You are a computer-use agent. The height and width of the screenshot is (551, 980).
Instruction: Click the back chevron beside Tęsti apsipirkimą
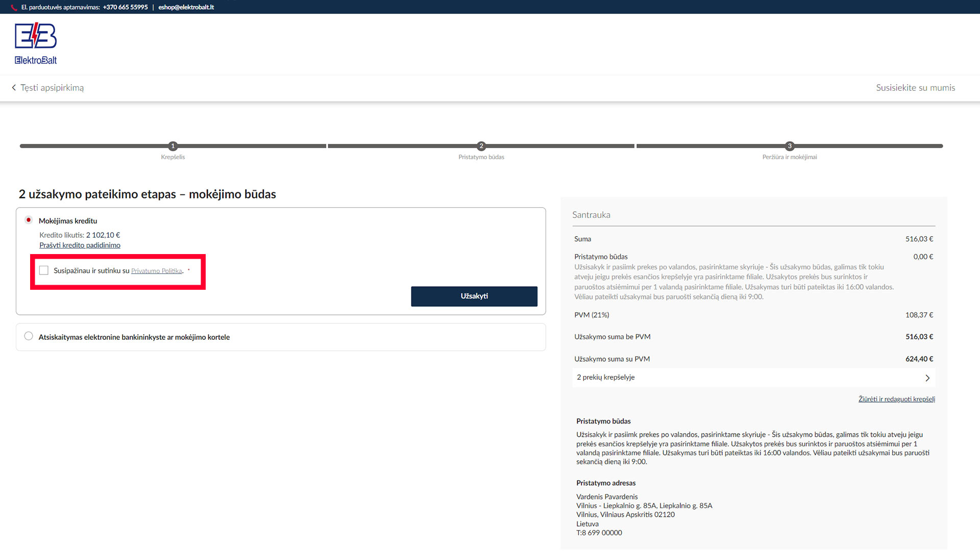14,88
